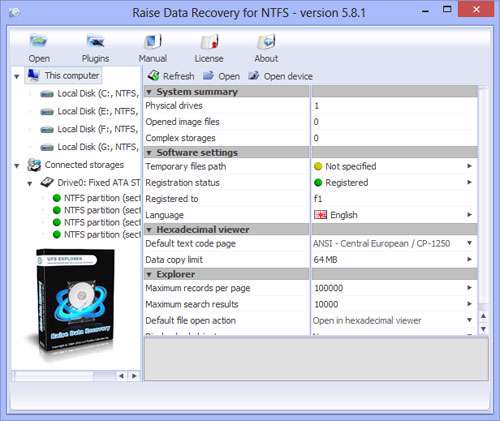The width and height of the screenshot is (500, 421).
Task: Click the second NTFS partition green dot
Action: tap(57, 210)
